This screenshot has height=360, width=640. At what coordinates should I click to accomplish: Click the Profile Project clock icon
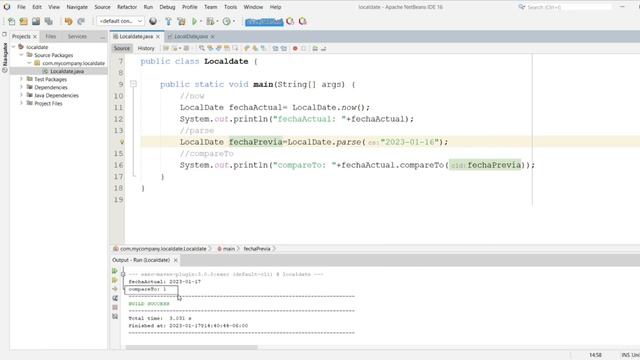click(227, 21)
